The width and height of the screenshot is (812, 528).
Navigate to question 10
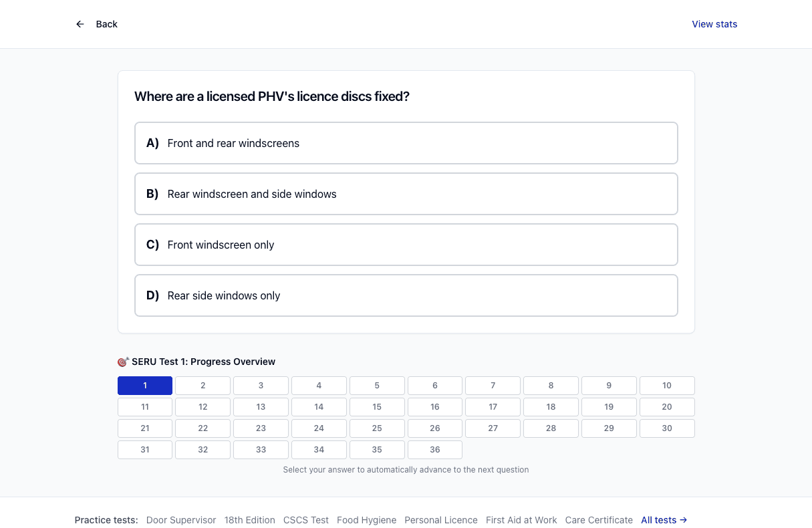tap(667, 386)
